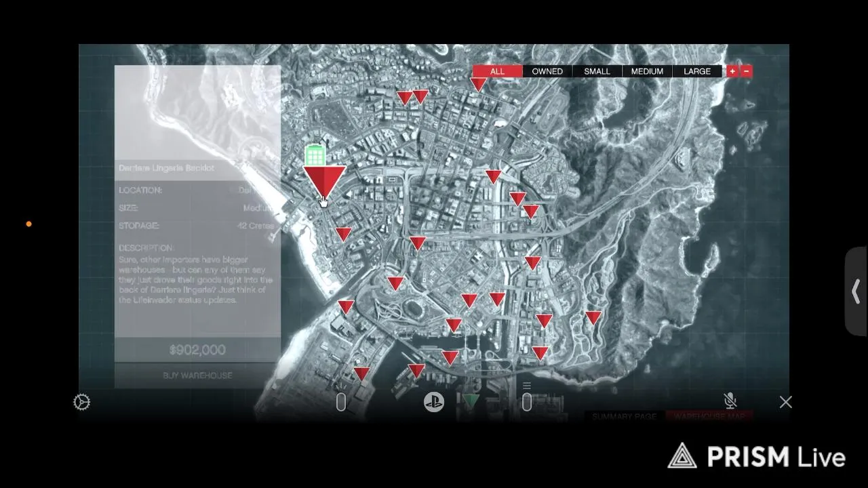This screenshot has width=868, height=488.
Task: Click the Derriere Lingerie Backlot title
Action: (x=166, y=168)
